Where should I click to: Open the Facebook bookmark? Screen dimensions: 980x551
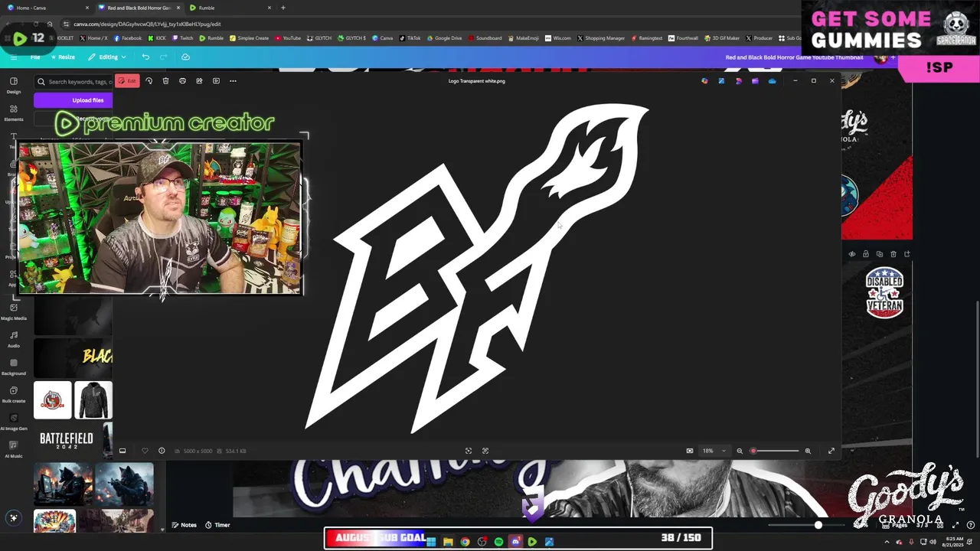[x=128, y=38]
